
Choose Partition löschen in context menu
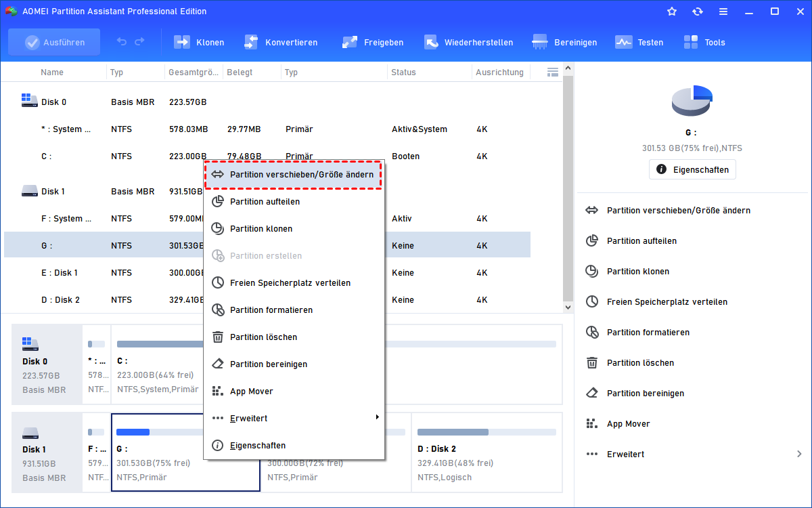(x=294, y=337)
